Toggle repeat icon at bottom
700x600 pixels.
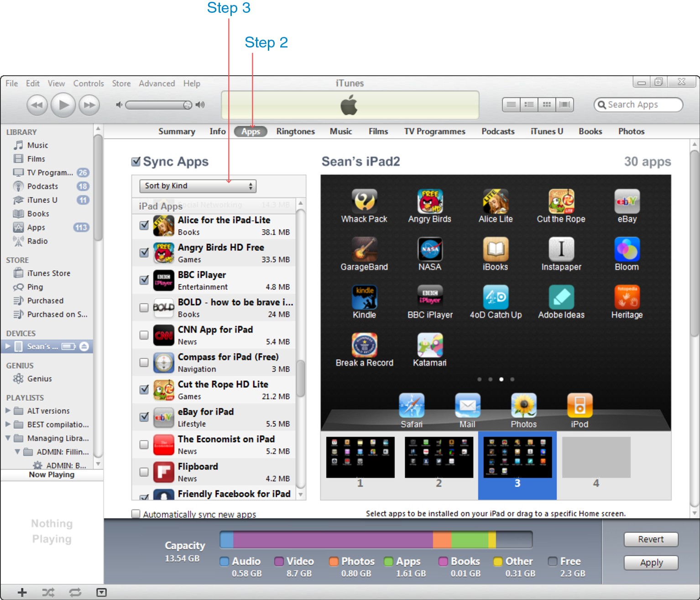click(x=75, y=592)
